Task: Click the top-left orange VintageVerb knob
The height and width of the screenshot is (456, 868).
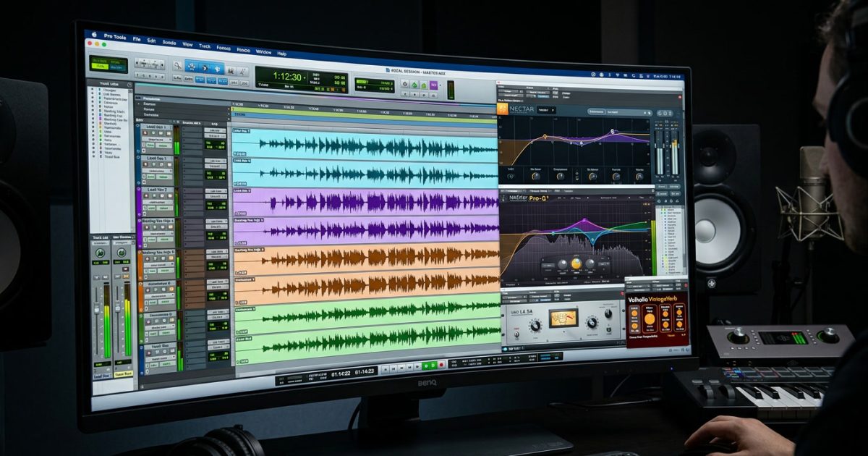Action: (x=634, y=311)
